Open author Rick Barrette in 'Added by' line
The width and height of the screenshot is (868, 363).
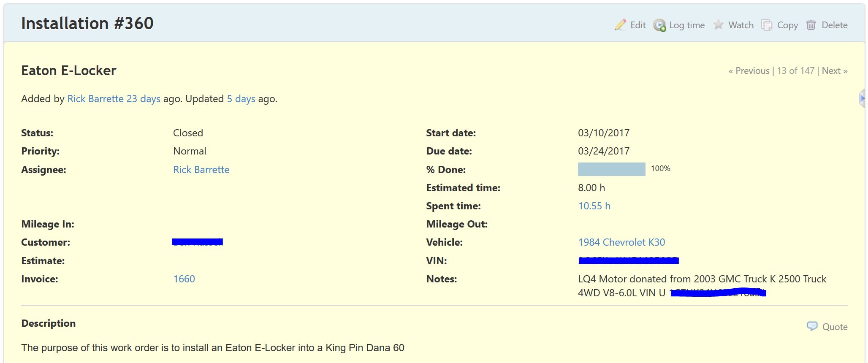tap(95, 99)
